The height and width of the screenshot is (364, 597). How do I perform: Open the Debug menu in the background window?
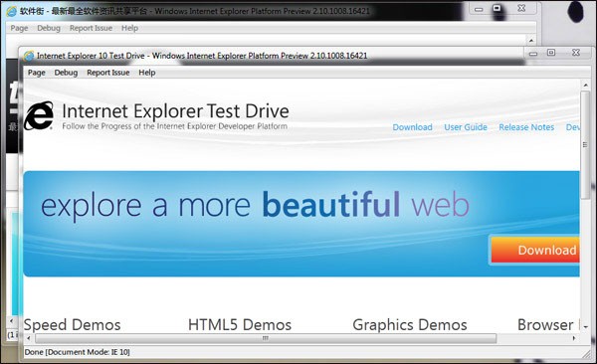point(49,28)
